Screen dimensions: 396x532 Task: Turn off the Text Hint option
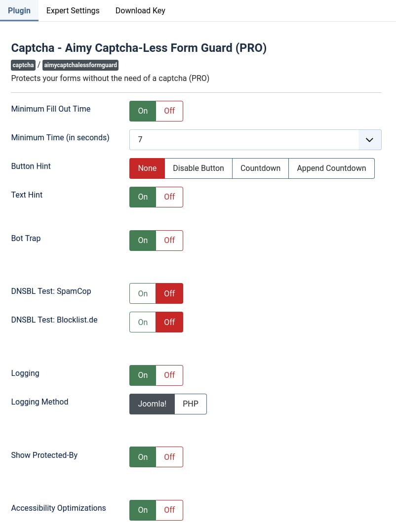click(x=169, y=197)
